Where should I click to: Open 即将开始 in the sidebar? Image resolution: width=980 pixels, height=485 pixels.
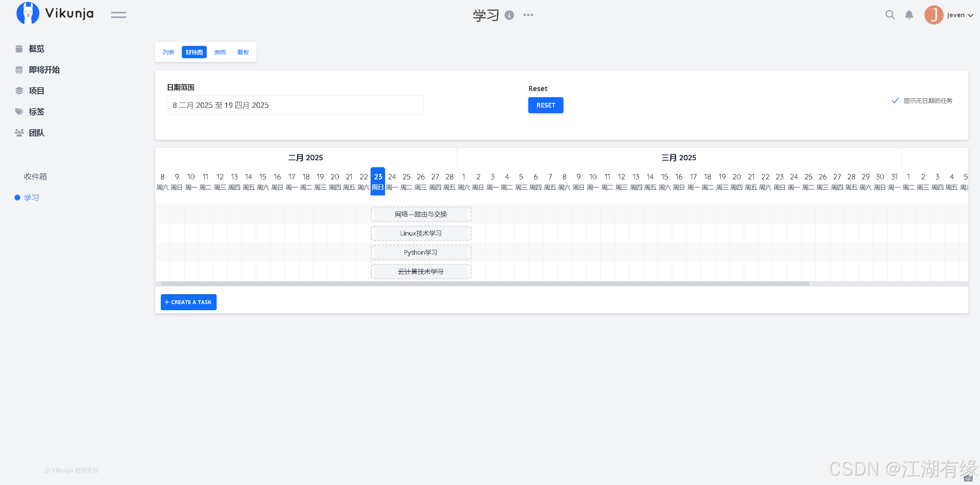click(x=44, y=70)
